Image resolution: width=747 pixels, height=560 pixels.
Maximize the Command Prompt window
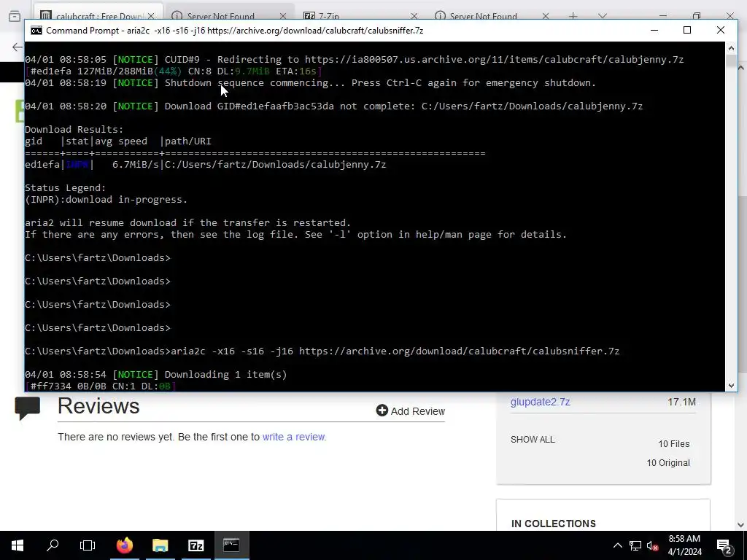pyautogui.click(x=687, y=30)
